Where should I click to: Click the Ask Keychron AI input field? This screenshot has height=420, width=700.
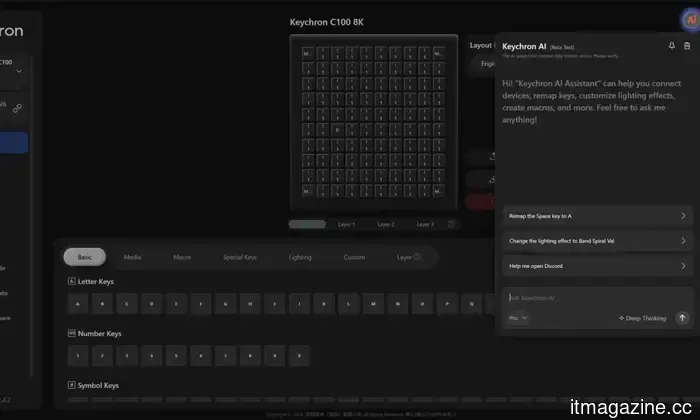pyautogui.click(x=597, y=298)
